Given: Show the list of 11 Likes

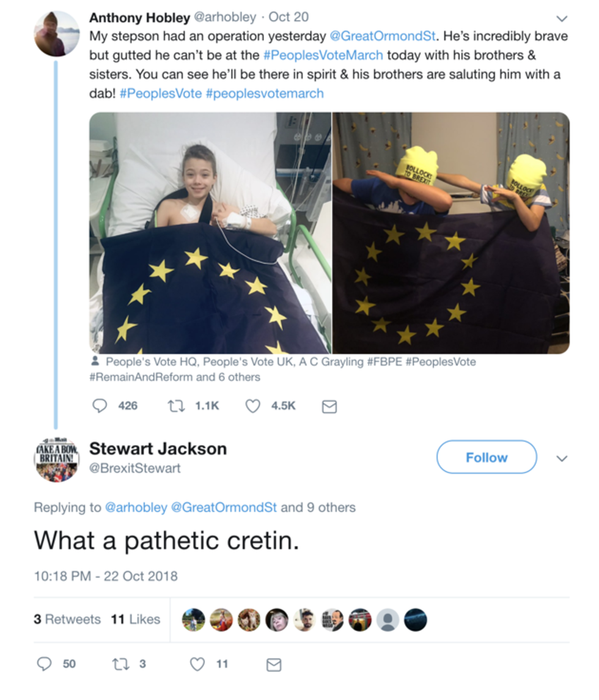Looking at the screenshot, I should pyautogui.click(x=136, y=620).
